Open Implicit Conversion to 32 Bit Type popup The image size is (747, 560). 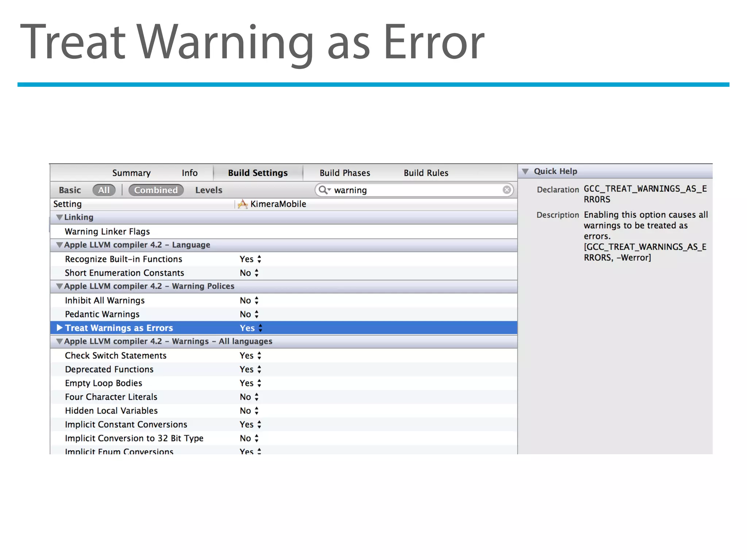pos(249,438)
